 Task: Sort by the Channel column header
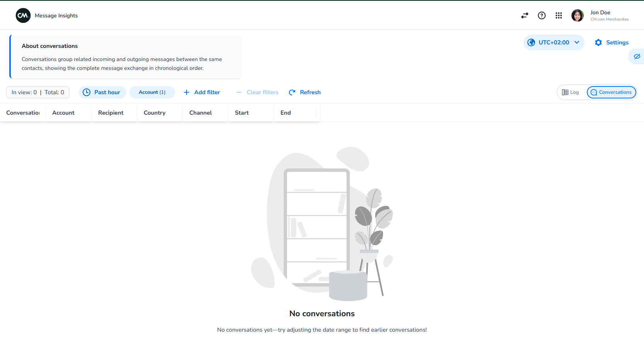201,113
